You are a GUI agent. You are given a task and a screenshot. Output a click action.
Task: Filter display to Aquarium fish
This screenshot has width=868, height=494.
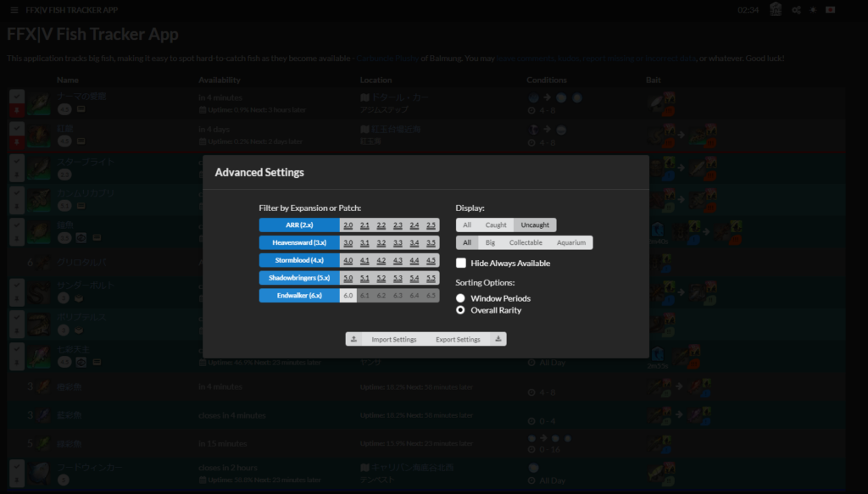tap(570, 243)
